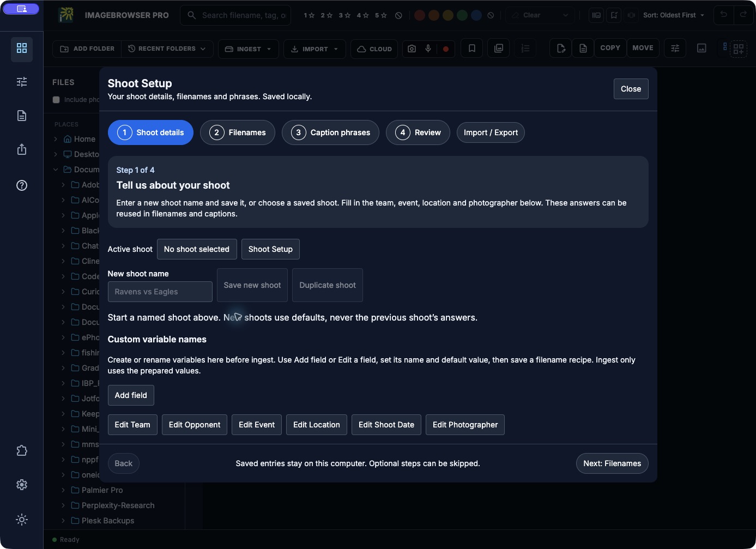756x549 pixels.
Task: Click the no-rating clear icon after 5 star
Action: click(x=398, y=15)
